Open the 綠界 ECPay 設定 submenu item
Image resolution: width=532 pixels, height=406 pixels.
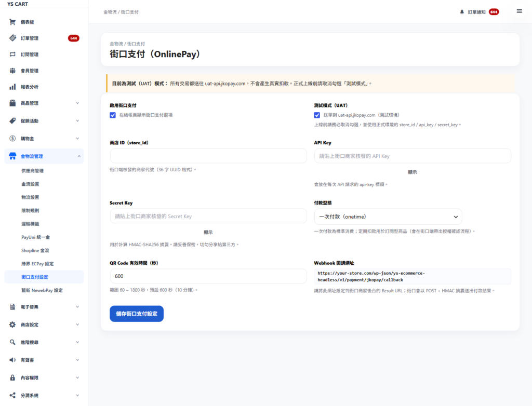click(x=37, y=264)
